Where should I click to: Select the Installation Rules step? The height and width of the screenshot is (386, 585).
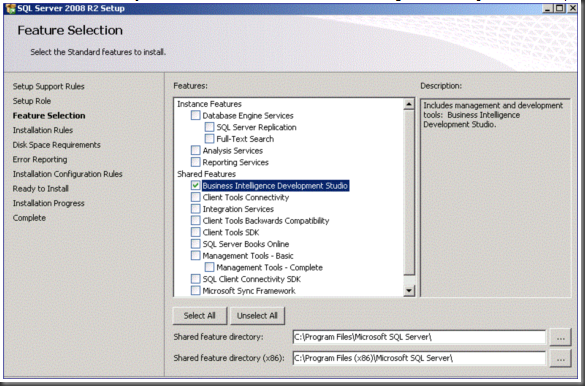pos(43,130)
